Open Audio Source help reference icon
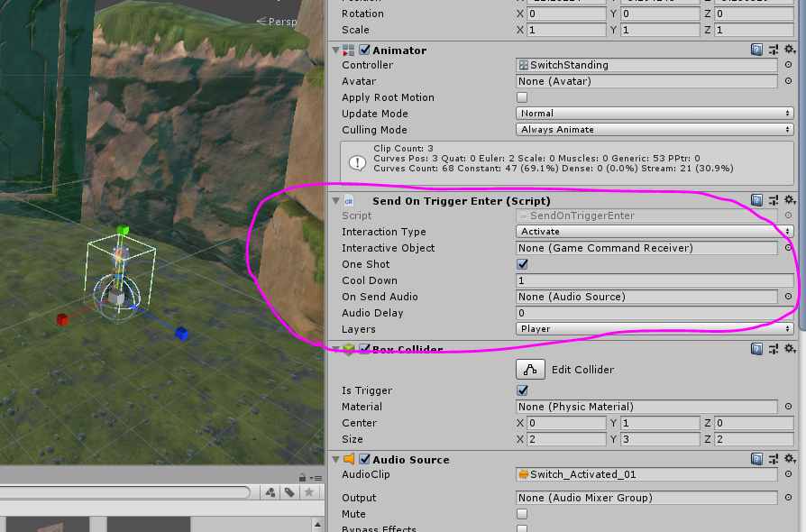This screenshot has height=532, width=806. point(756,459)
